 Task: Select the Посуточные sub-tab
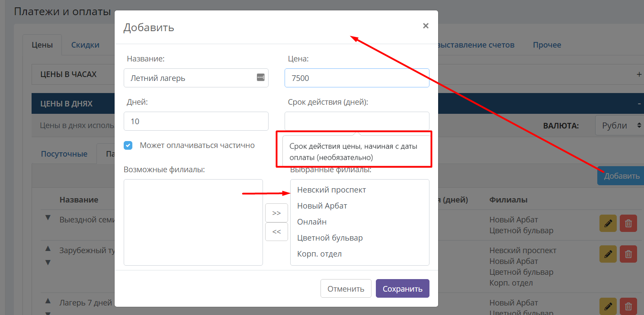pyautogui.click(x=64, y=154)
